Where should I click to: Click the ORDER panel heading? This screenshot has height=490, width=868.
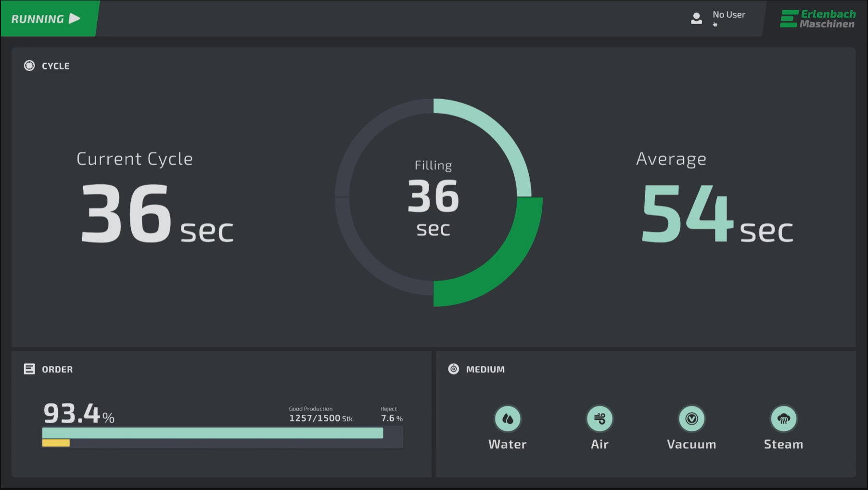coord(57,369)
